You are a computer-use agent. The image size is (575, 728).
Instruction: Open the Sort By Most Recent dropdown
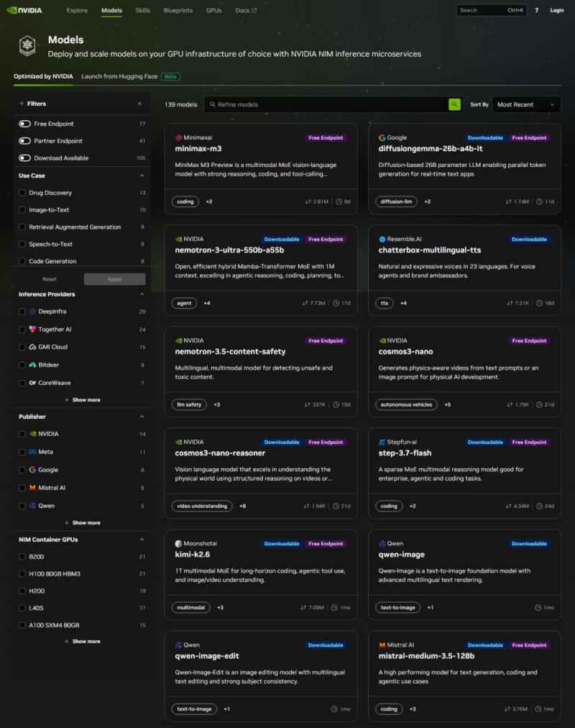pos(526,104)
